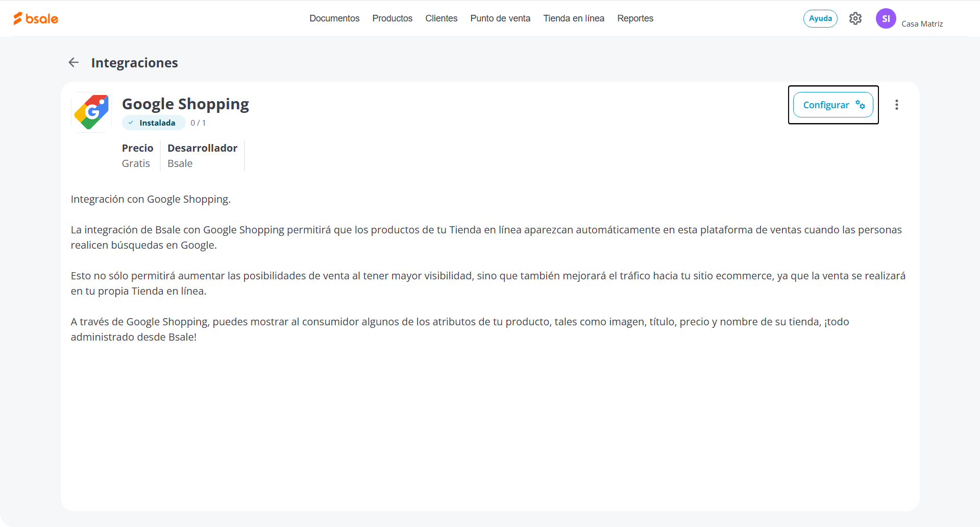
Task: Click the Instalada status badge
Action: click(153, 123)
